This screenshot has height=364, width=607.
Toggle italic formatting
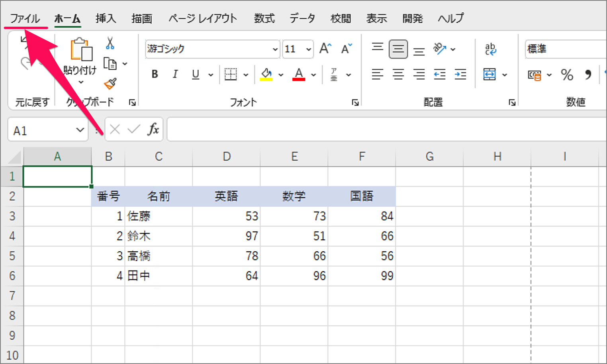pyautogui.click(x=175, y=74)
